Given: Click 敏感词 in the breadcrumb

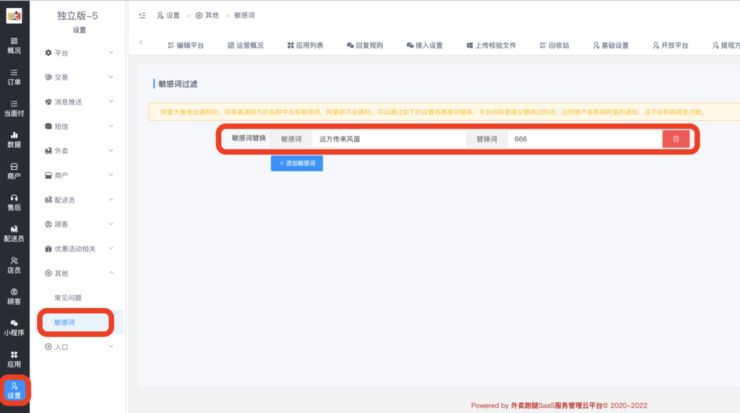Looking at the screenshot, I should click(244, 16).
